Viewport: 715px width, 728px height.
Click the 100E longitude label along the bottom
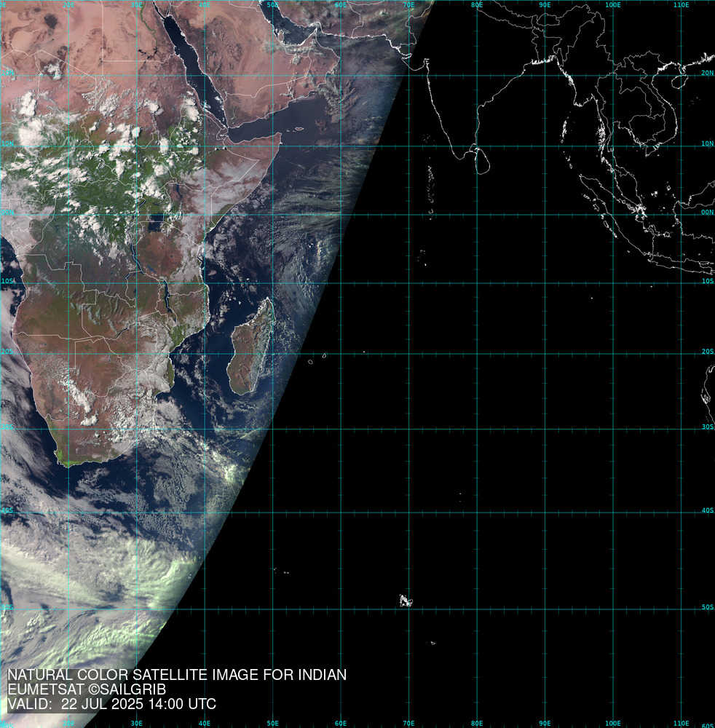point(613,724)
